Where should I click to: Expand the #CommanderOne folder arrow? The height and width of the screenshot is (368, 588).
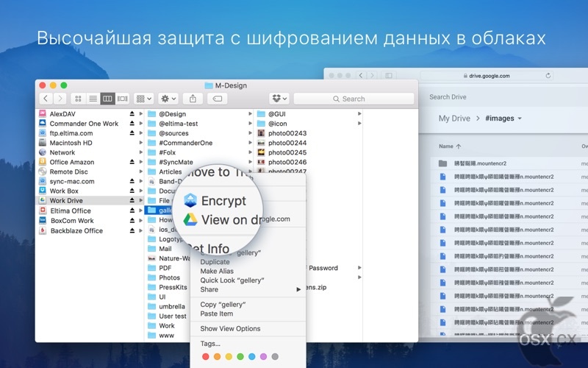click(x=250, y=142)
